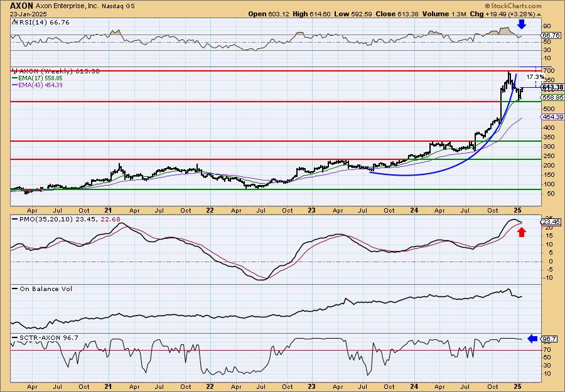Screen dimensions: 565x392
Task: Click the 90 label on the RSI axis
Action: 547,26
